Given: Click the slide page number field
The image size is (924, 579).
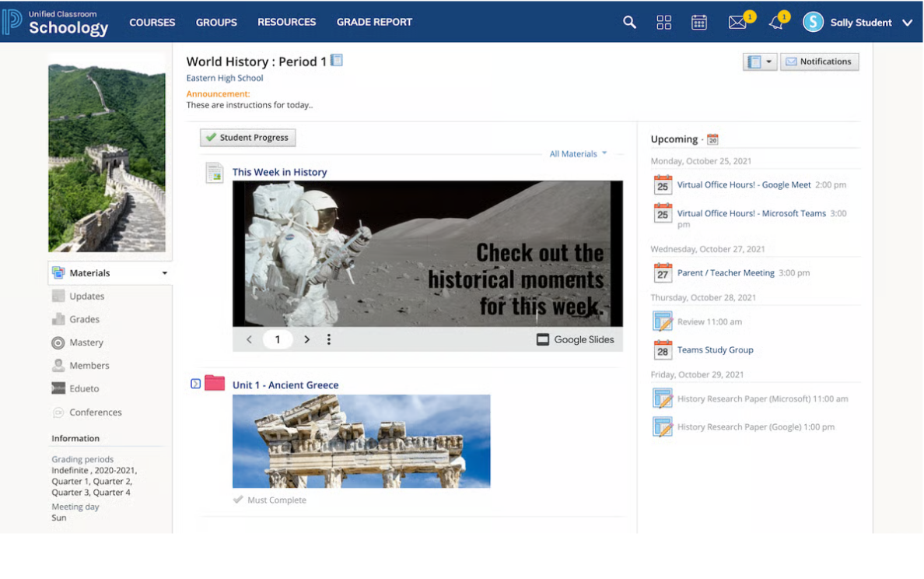Looking at the screenshot, I should [278, 339].
